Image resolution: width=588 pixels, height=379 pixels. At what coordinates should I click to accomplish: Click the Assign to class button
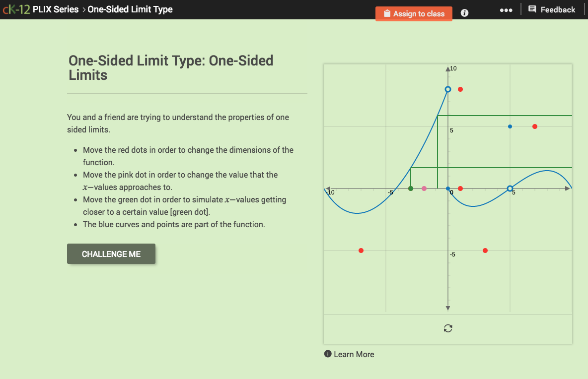coord(414,13)
